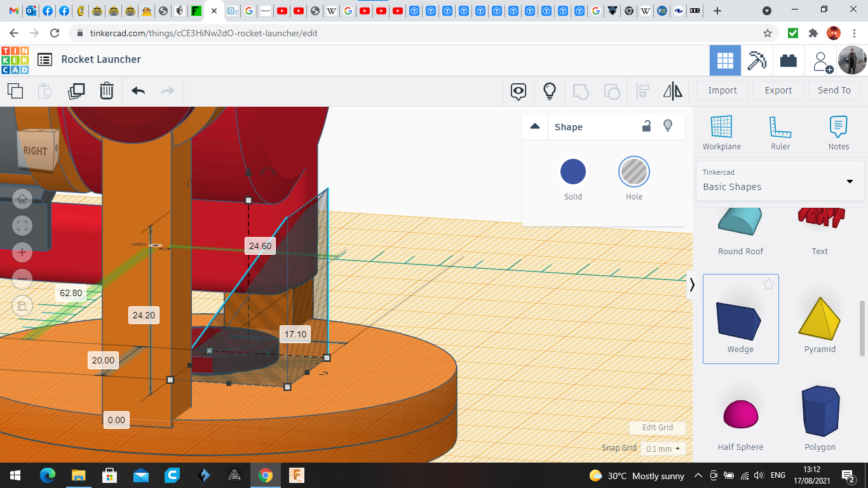Invite a collaborator with the add-person icon
Viewport: 868px width, 488px height.
coord(822,60)
